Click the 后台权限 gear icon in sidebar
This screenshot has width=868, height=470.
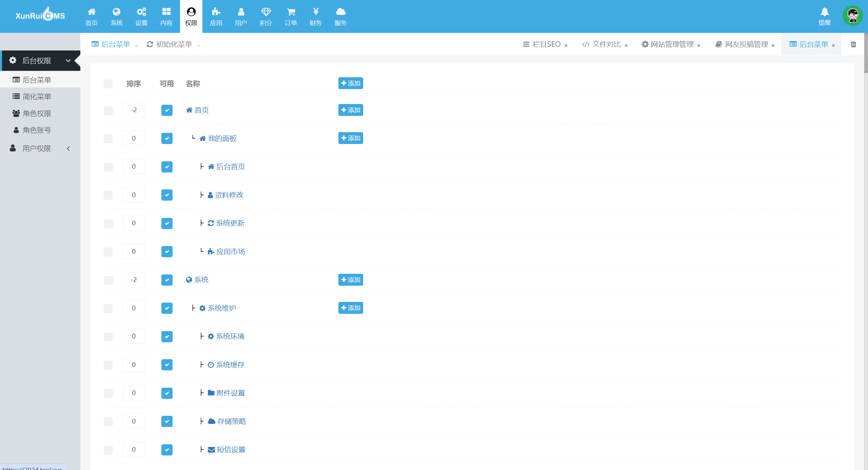13,60
